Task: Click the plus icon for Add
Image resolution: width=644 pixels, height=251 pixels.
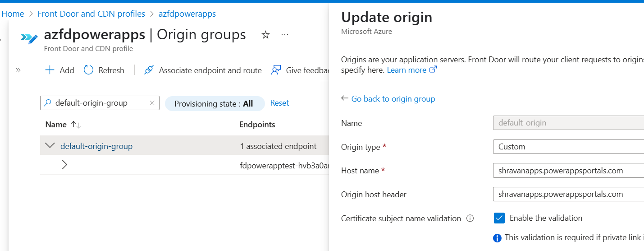Action: coord(50,70)
